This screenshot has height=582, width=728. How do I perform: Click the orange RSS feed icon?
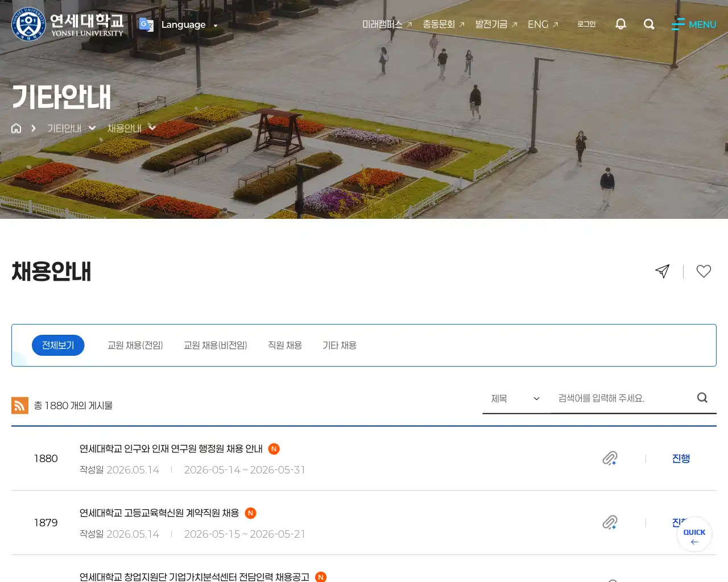pyautogui.click(x=20, y=405)
